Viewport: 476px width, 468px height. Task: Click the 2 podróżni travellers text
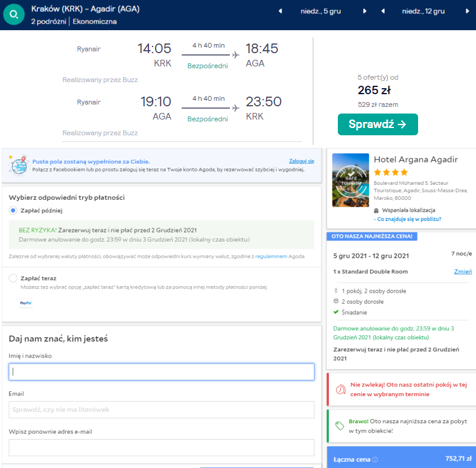pyautogui.click(x=49, y=21)
